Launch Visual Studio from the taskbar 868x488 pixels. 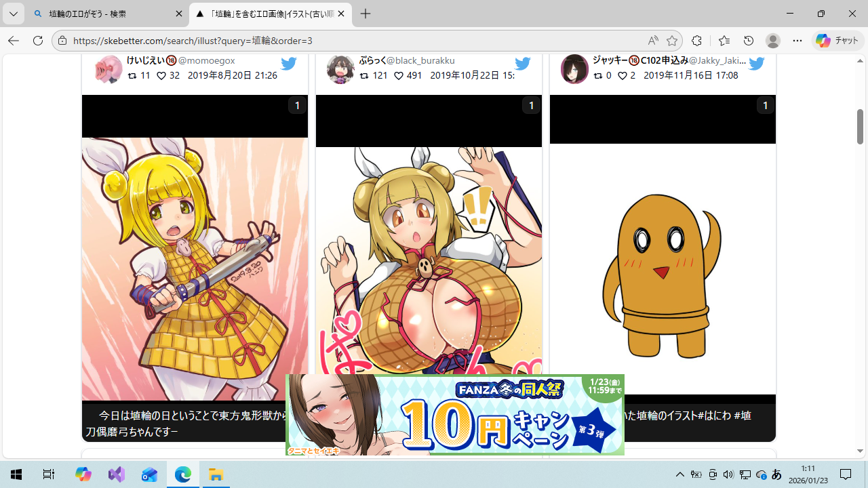pos(116,474)
